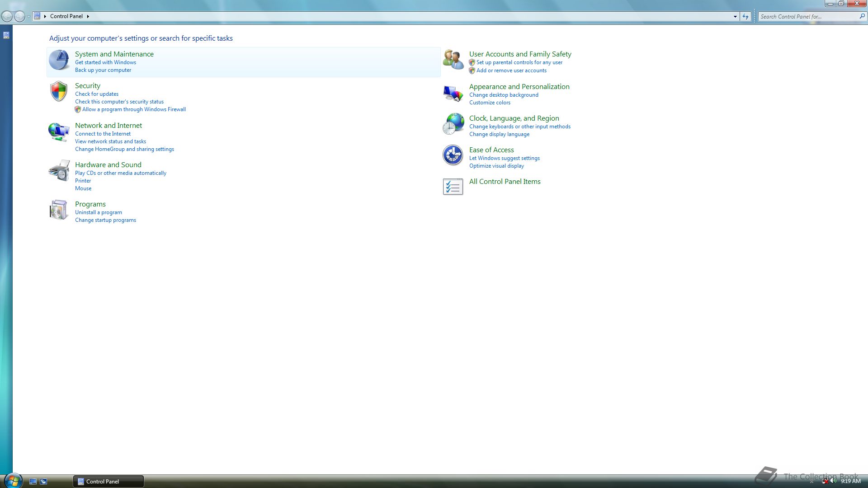Open Appearance and Personalization heading
The height and width of the screenshot is (488, 868).
(519, 86)
